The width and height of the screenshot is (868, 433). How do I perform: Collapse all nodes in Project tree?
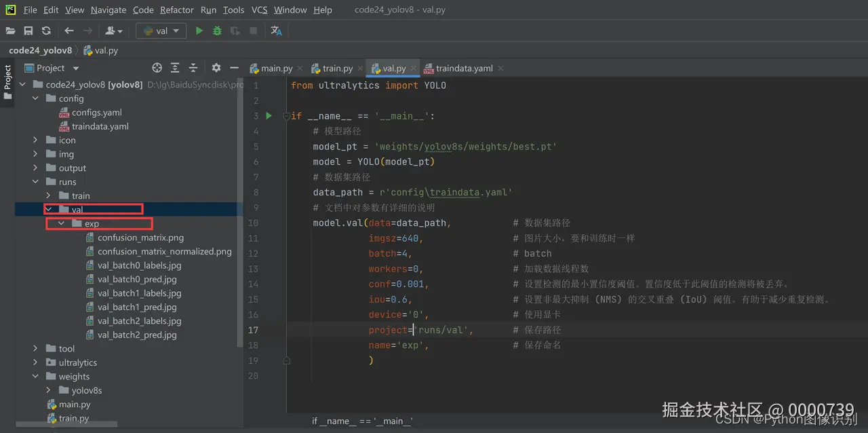point(193,68)
